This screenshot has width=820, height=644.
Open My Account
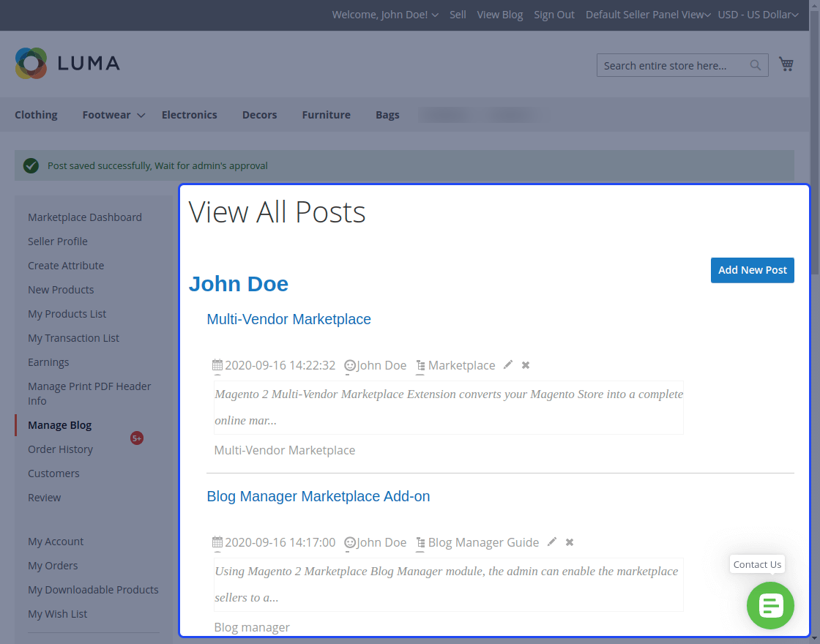pos(56,542)
